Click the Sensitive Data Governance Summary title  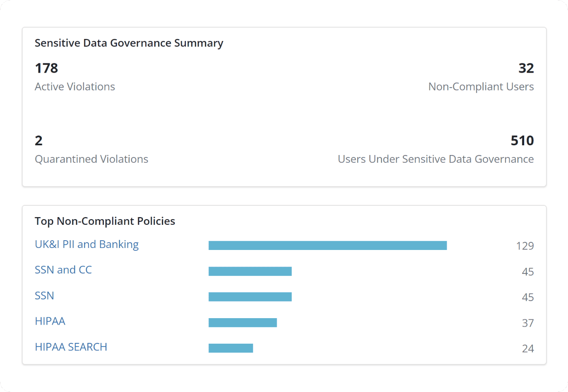(129, 43)
